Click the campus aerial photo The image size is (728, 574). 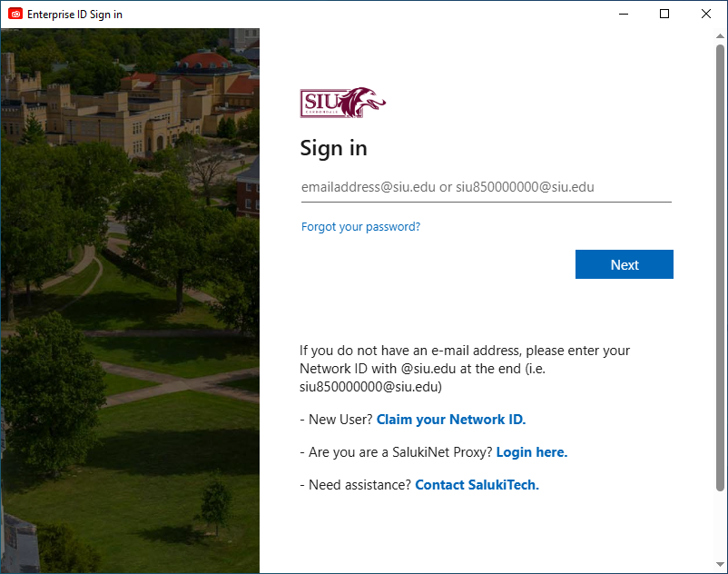click(x=130, y=301)
